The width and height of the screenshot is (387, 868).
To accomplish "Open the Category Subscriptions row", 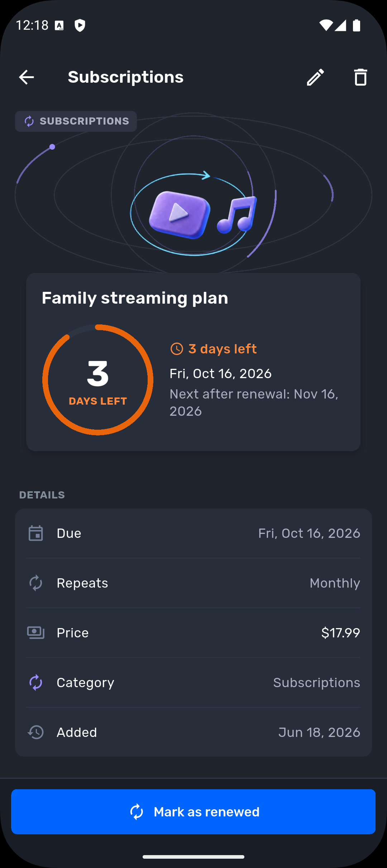I will click(x=193, y=683).
